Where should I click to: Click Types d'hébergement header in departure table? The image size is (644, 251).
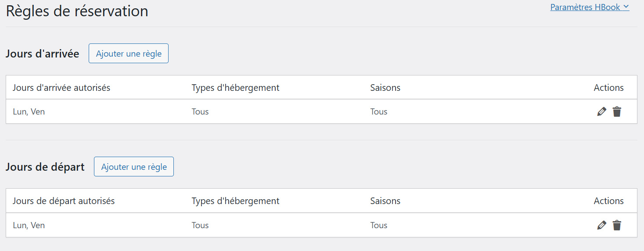(x=235, y=201)
